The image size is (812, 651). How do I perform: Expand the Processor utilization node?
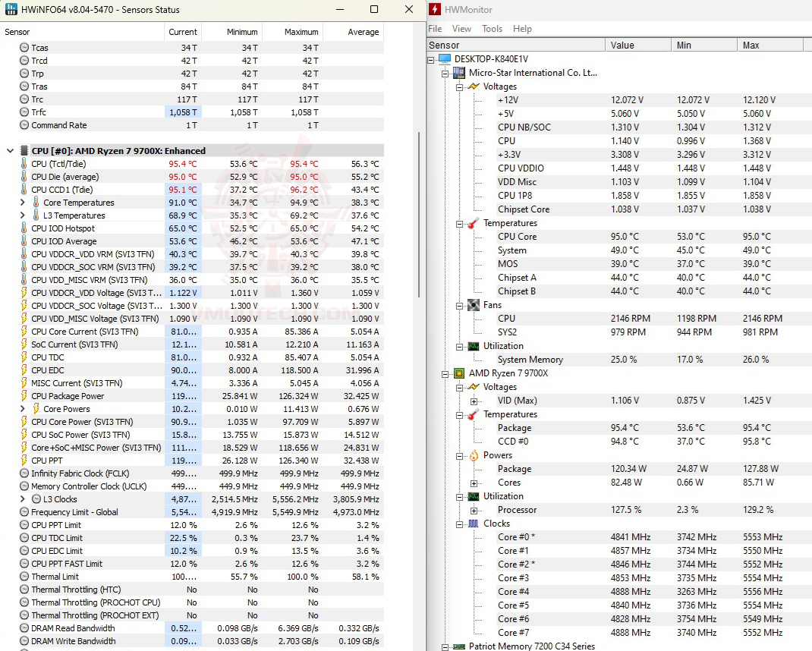click(x=474, y=510)
